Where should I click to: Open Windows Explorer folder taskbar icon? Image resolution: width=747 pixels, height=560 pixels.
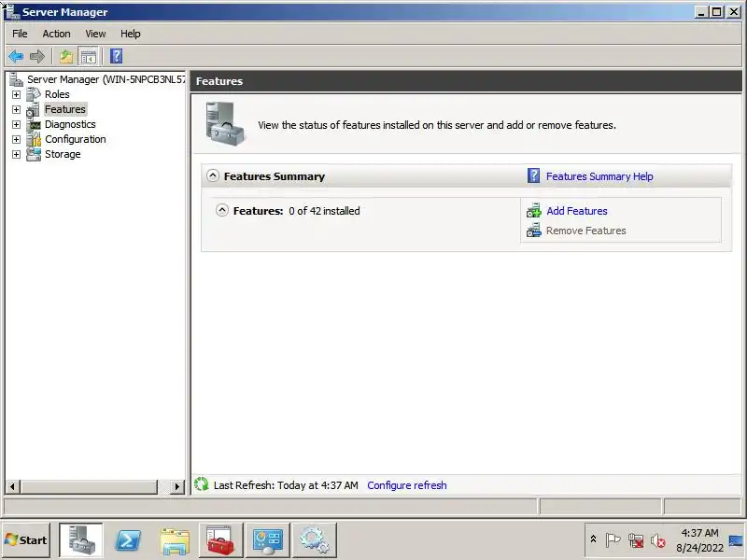pyautogui.click(x=175, y=540)
